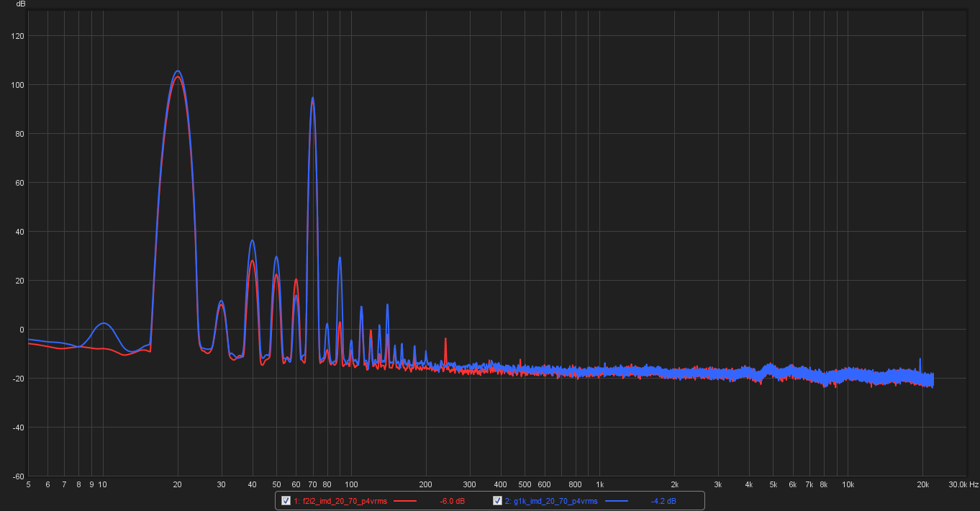
Task: Uncheck the g1k_imd_20_70_p4vrms trace checkbox
Action: click(497, 501)
